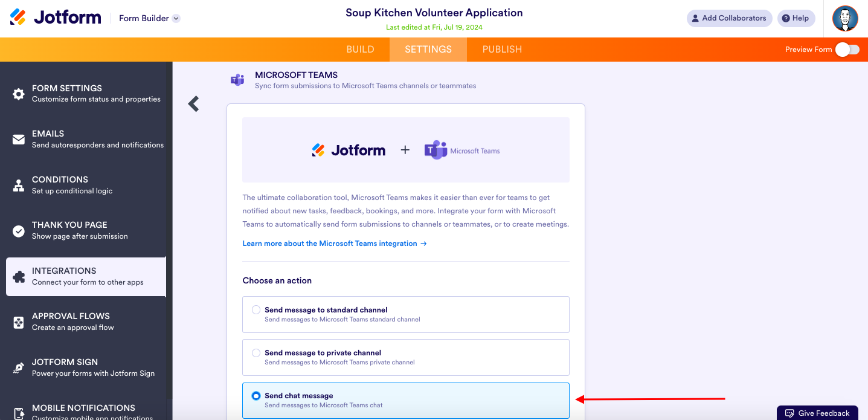Viewport: 868px width, 420px height.
Task: Open Form Settings in sidebar
Action: point(86,94)
